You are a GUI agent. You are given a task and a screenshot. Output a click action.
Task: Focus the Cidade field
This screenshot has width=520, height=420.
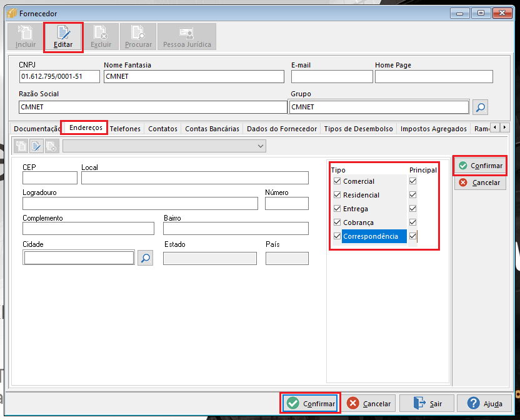coord(79,257)
